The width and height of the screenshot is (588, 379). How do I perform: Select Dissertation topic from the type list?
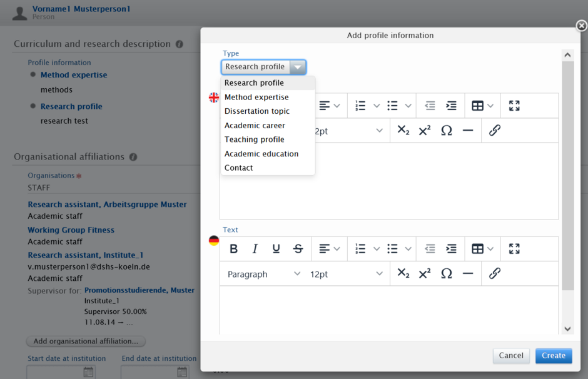(268, 111)
